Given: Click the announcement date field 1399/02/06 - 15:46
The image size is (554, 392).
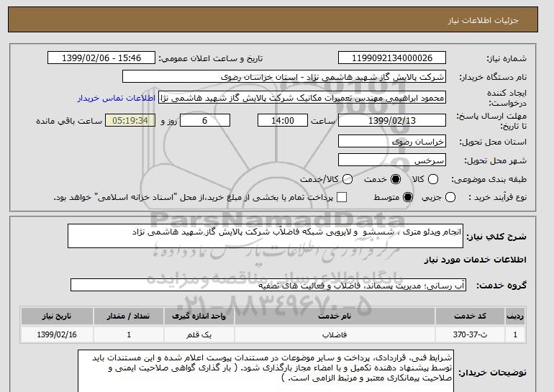Looking at the screenshot, I should point(101,58).
